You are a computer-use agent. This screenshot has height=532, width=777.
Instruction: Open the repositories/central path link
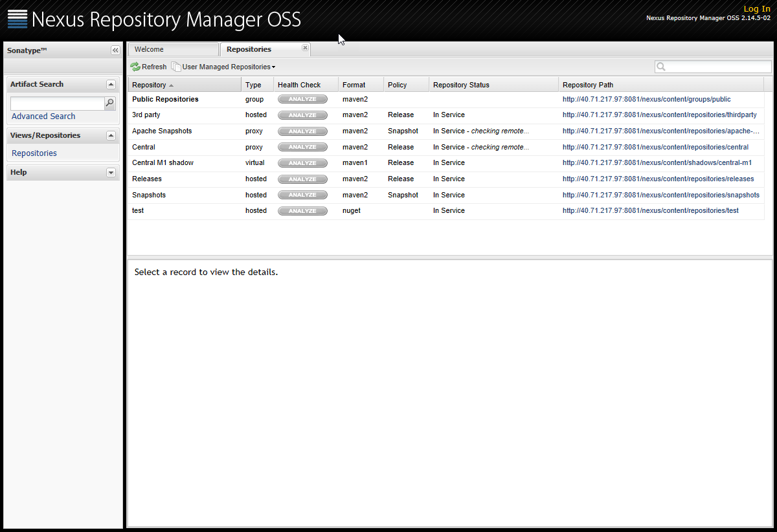[x=655, y=147]
